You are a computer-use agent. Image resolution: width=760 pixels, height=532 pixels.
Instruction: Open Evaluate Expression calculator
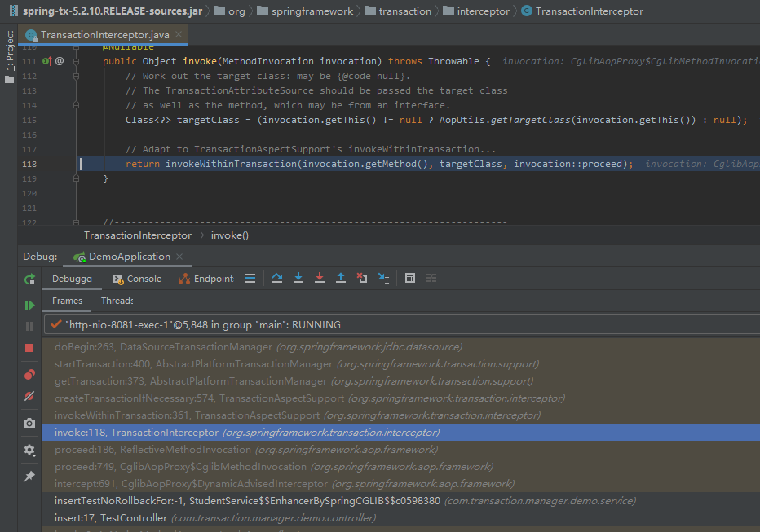(x=410, y=279)
